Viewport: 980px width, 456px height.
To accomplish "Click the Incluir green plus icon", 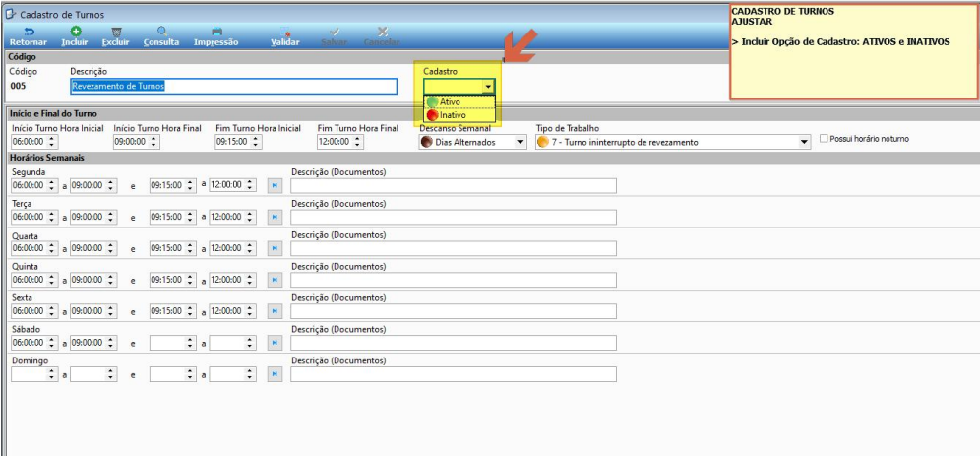I will click(x=75, y=31).
